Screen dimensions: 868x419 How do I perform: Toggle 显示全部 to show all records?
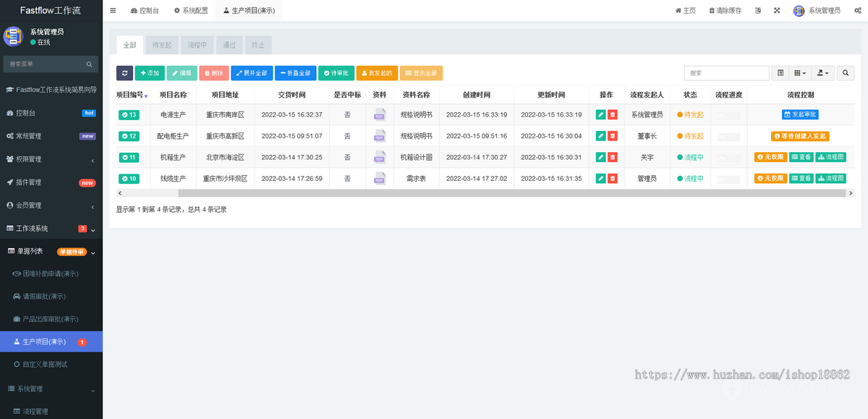(x=422, y=72)
